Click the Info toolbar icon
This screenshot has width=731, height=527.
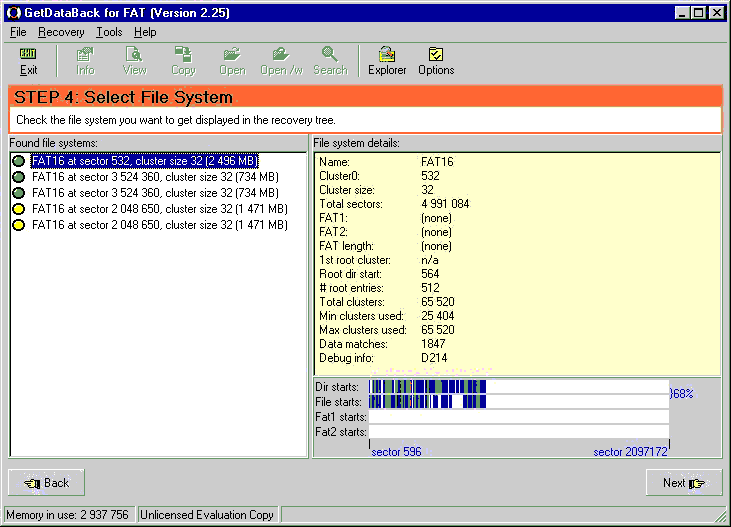[85, 61]
